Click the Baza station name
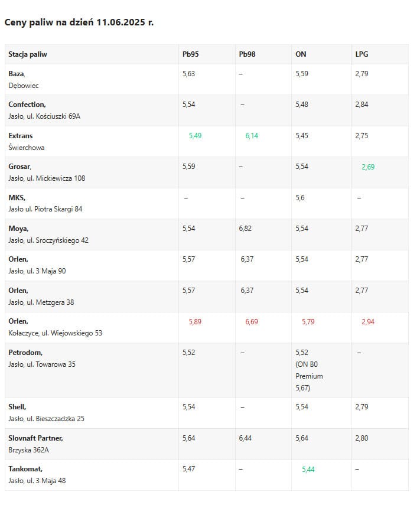Screen dimensions: 420x505 (17, 74)
